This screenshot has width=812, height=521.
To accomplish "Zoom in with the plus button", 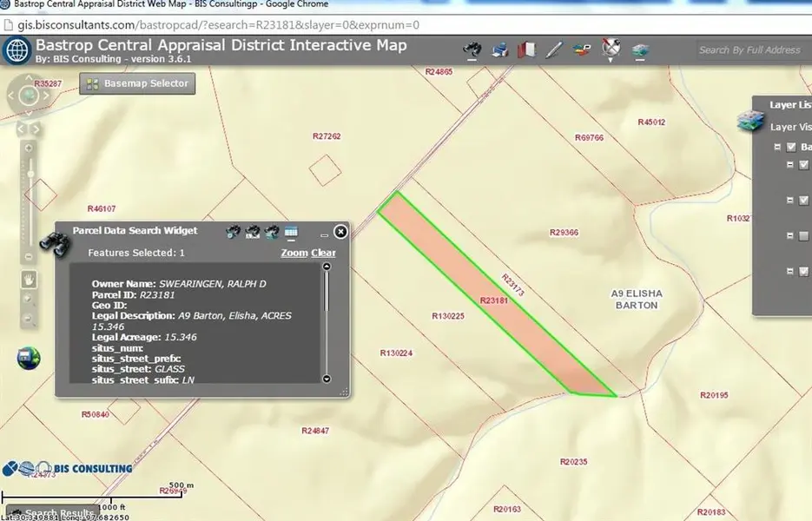I will point(29,148).
